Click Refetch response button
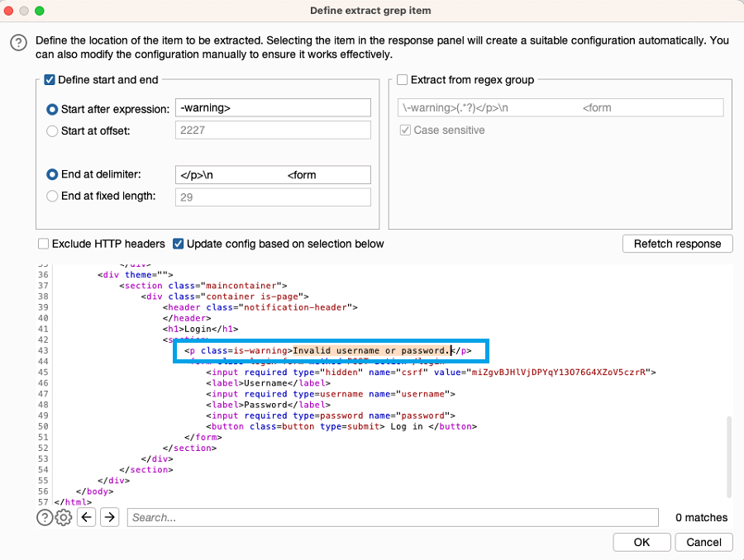744x560 pixels. (x=677, y=244)
